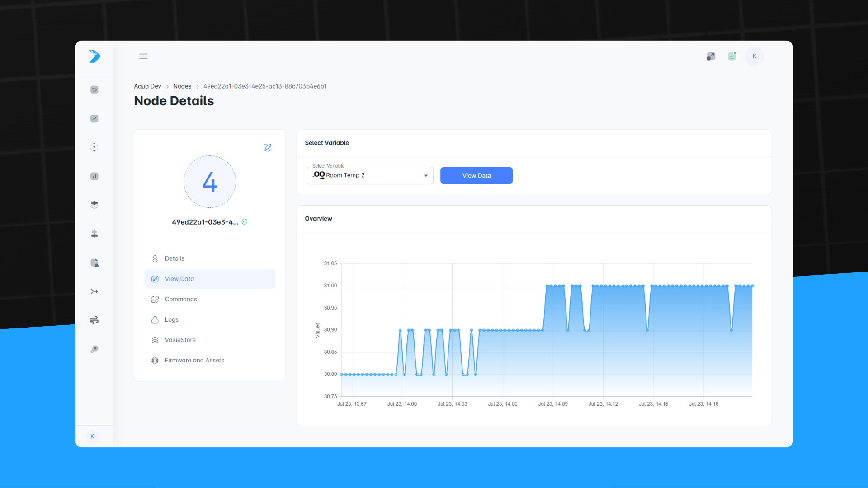Open the layers stack sidebar icon
Image resolution: width=868 pixels, height=488 pixels.
tap(94, 205)
